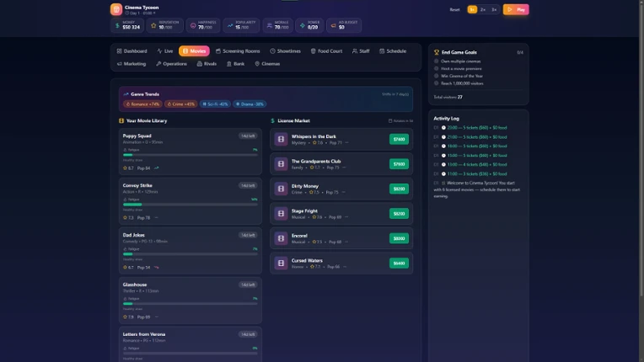Click the Dad Jokes fatigue bar
This screenshot has width=644, height=362.
pos(191,254)
